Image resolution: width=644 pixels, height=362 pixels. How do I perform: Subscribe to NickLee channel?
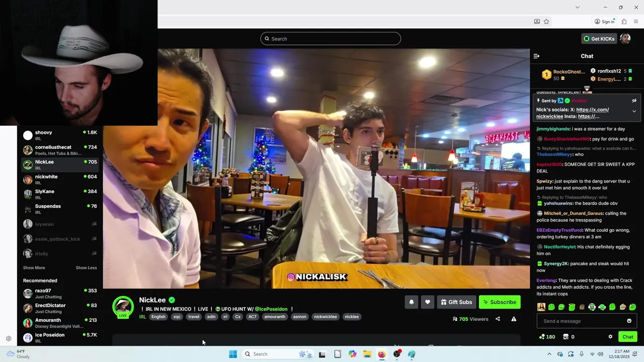pos(500,302)
